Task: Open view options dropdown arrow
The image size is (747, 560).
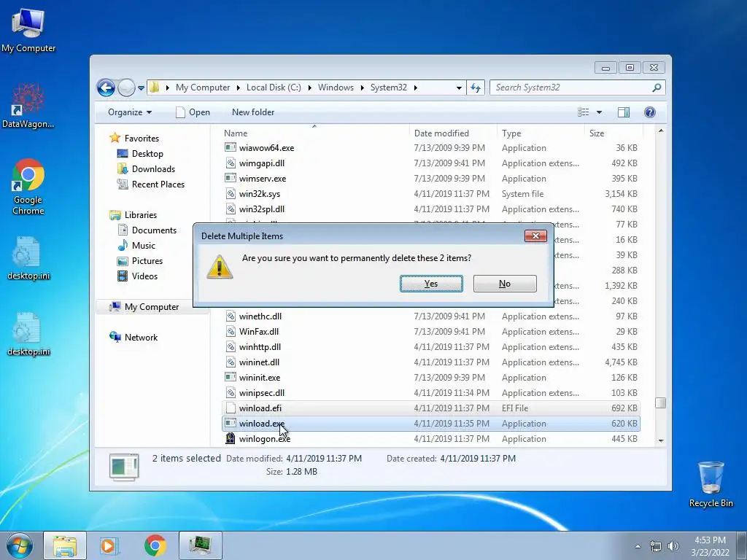Action: [x=600, y=112]
